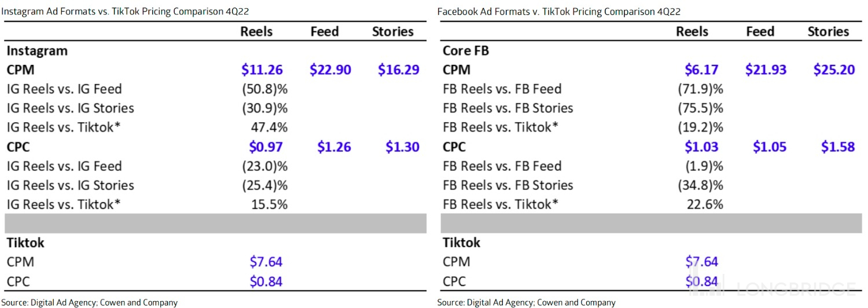
Task: Click the gray separator bar in Instagram table
Action: 215,223
